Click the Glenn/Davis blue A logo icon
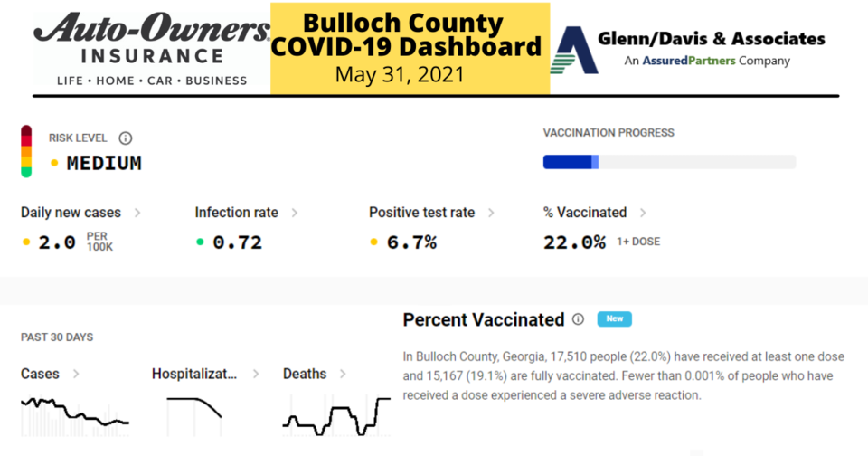This screenshot has height=456, width=868. [574, 50]
